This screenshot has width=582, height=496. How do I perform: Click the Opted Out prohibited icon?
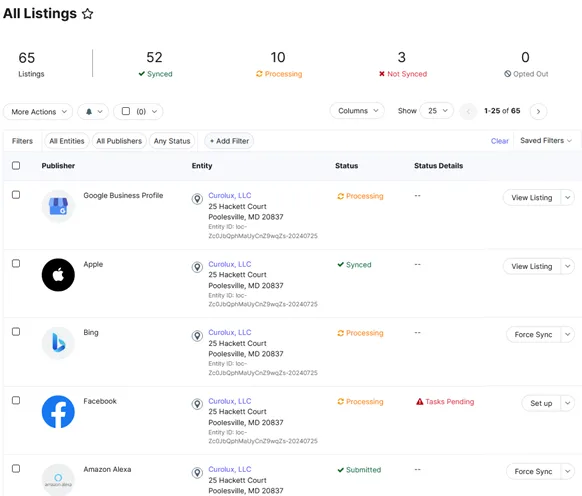coord(507,74)
